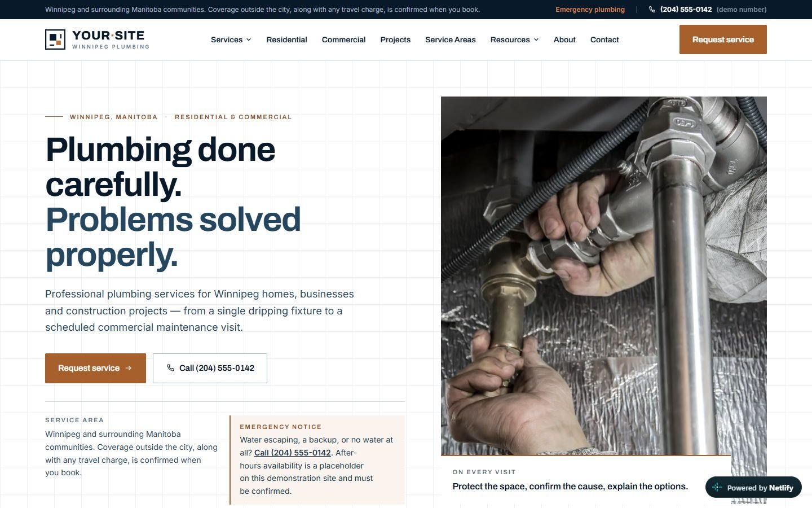
Task: Click the 'EMERGENCY NOTICE' label
Action: coord(281,427)
